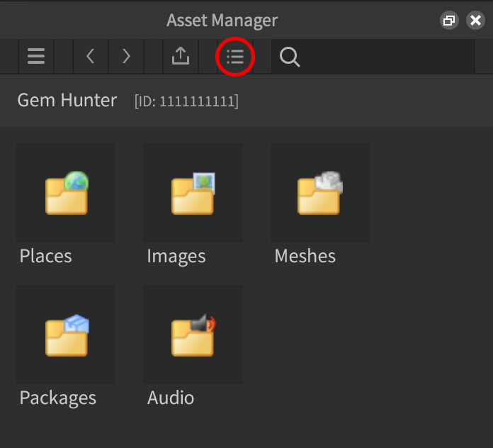The height and width of the screenshot is (448, 493).
Task: Toggle list view with the circled icon
Action: pos(234,57)
